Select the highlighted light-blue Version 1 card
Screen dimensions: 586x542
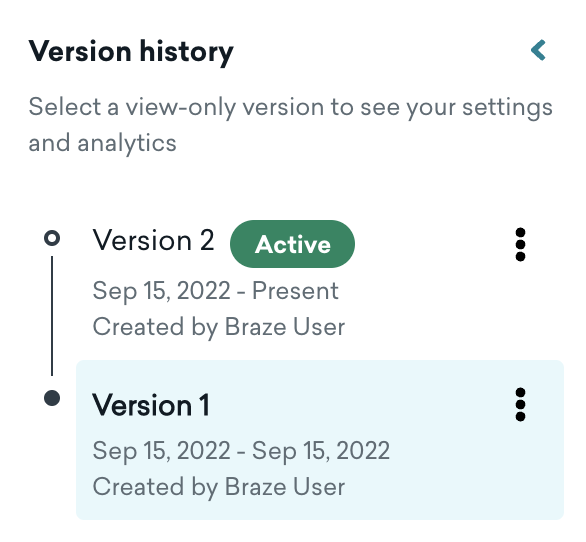[x=320, y=440]
